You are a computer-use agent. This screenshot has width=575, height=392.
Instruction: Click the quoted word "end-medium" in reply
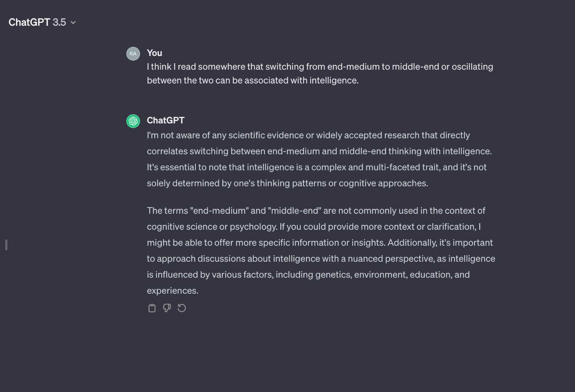pyautogui.click(x=219, y=211)
